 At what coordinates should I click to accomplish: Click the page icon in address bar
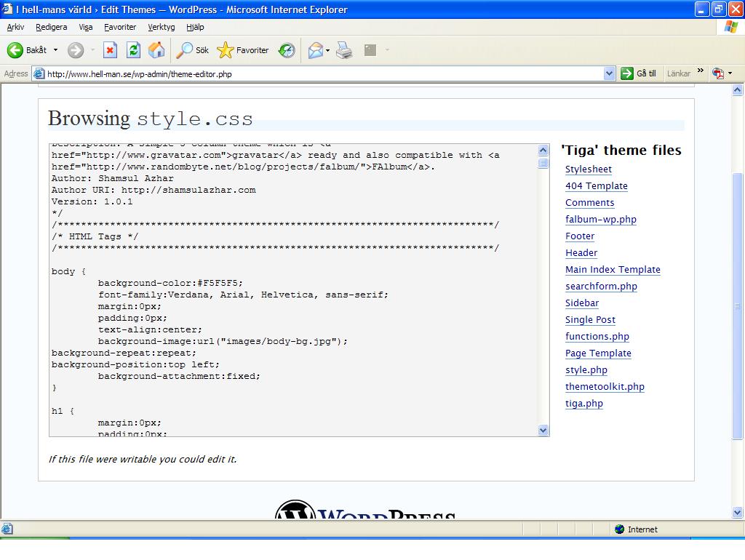click(x=39, y=73)
